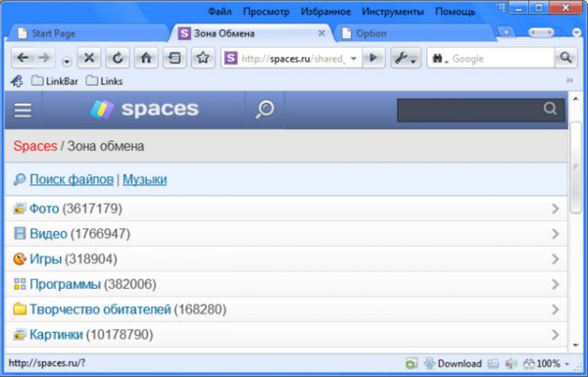The height and width of the screenshot is (377, 588).
Task: Click the status bar picture icon
Action: click(493, 363)
